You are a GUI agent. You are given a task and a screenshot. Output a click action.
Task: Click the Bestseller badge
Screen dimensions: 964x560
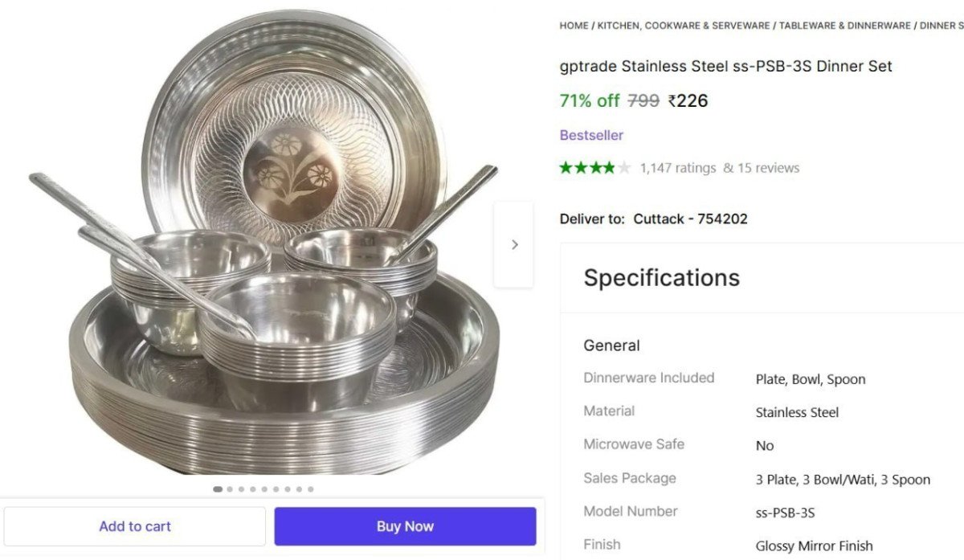pos(591,135)
